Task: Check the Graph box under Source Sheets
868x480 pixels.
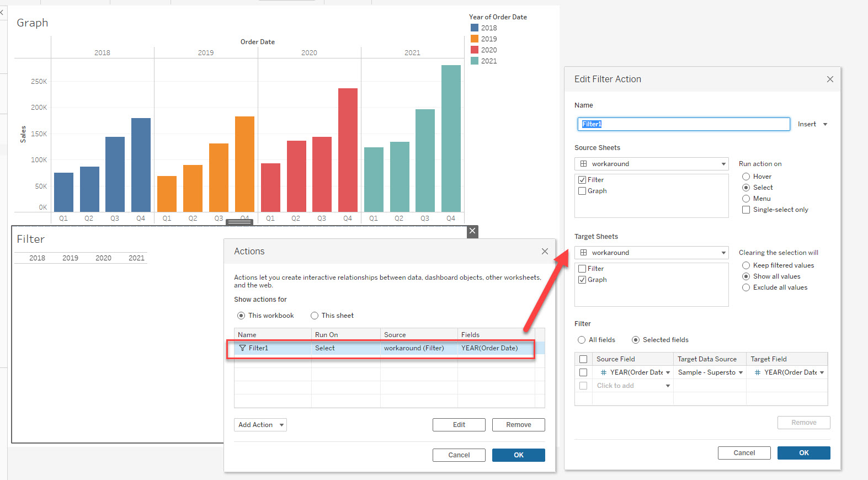Action: (582, 191)
